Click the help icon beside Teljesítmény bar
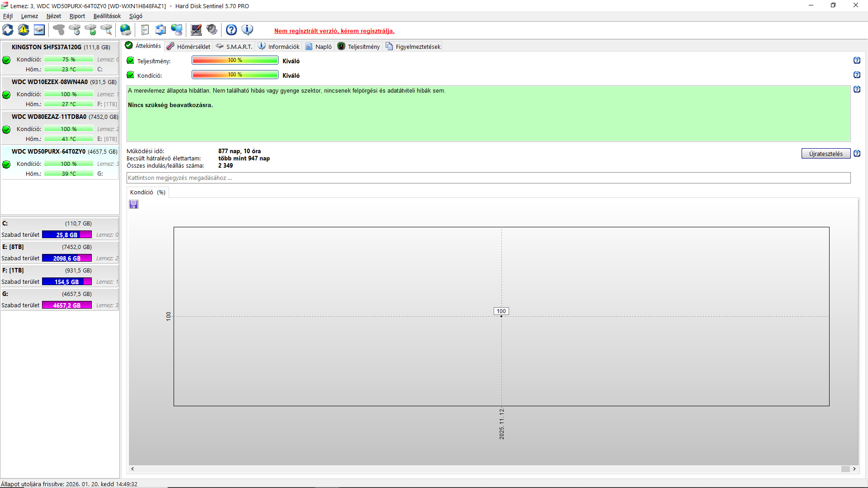The image size is (868, 488). coord(857,61)
